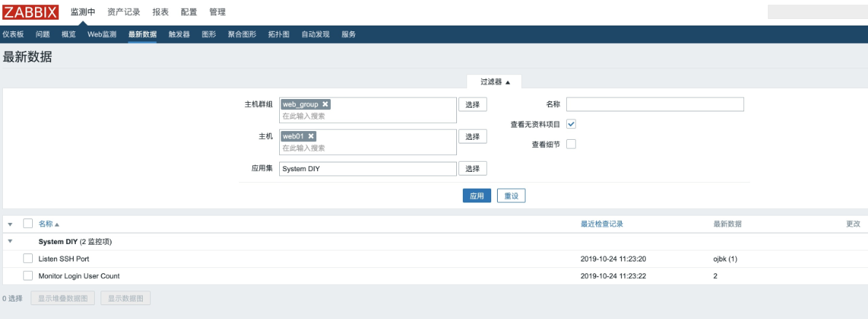Collapse the System DIY group
868x319 pixels.
pyautogui.click(x=10, y=241)
